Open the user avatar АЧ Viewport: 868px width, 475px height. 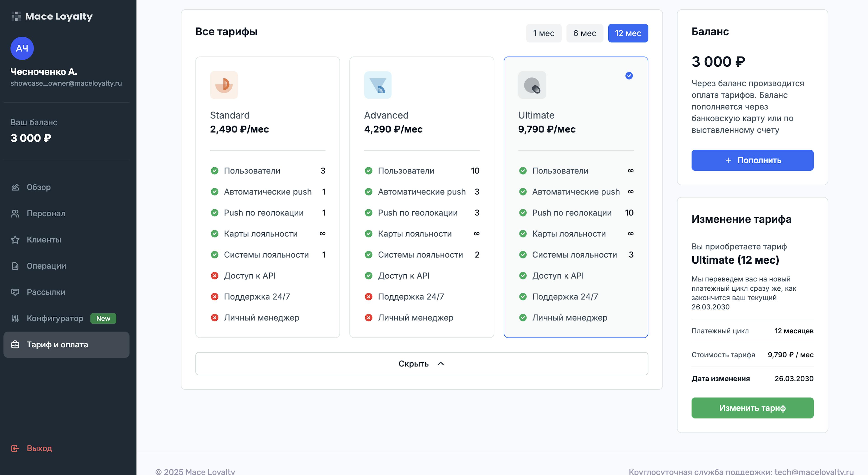[x=22, y=48]
